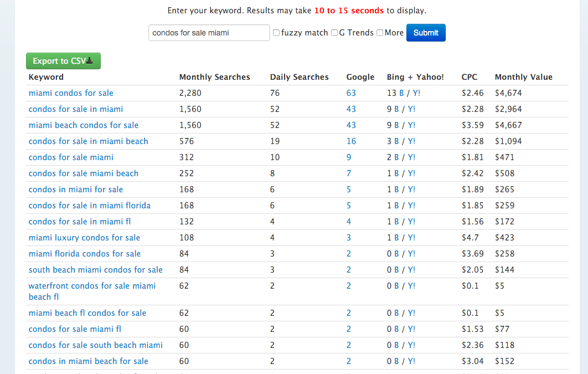Click the Keyword column header
This screenshot has width=588, height=374.
click(46, 77)
